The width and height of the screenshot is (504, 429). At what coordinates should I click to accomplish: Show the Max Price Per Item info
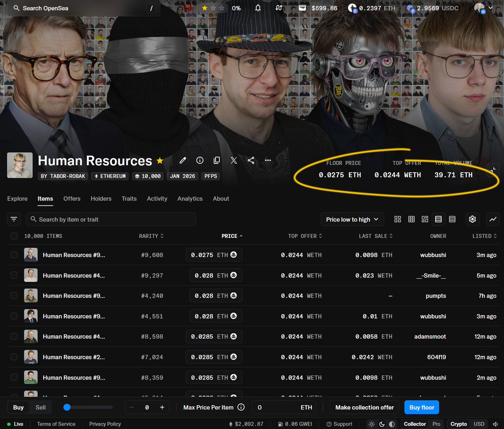point(241,407)
